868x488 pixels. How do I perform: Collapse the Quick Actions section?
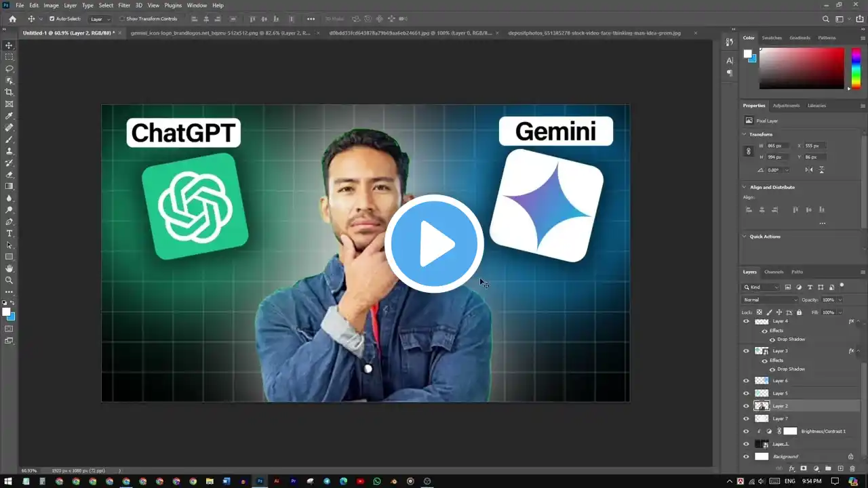coord(745,237)
